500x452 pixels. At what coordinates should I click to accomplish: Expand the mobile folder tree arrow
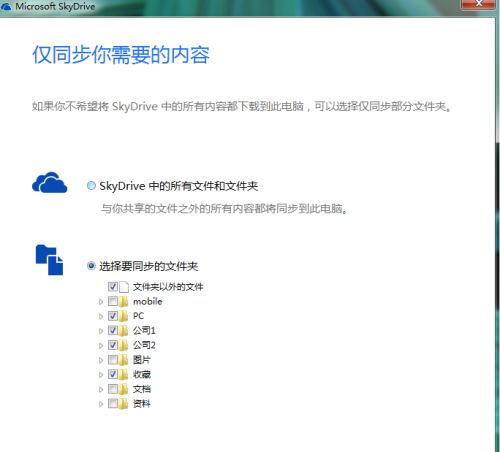point(101,302)
